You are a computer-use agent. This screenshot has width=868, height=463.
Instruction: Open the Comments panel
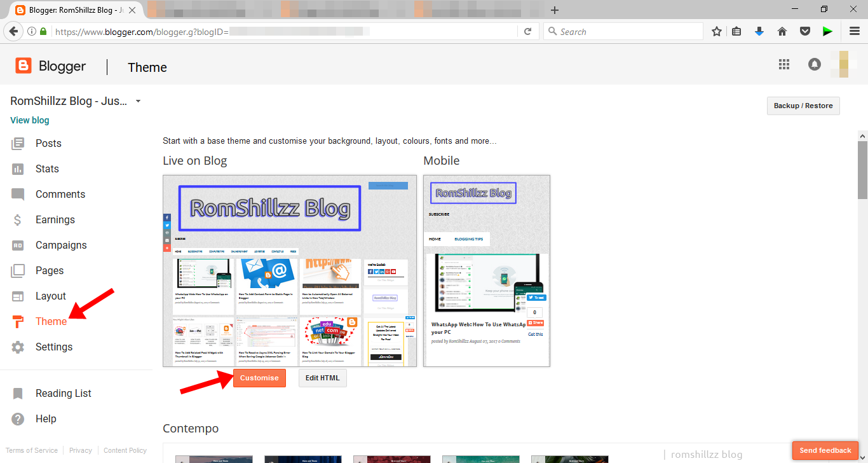(x=60, y=194)
